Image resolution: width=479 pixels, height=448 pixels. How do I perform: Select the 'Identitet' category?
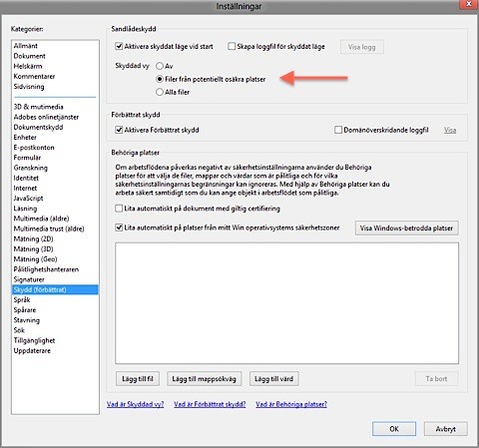point(55,178)
